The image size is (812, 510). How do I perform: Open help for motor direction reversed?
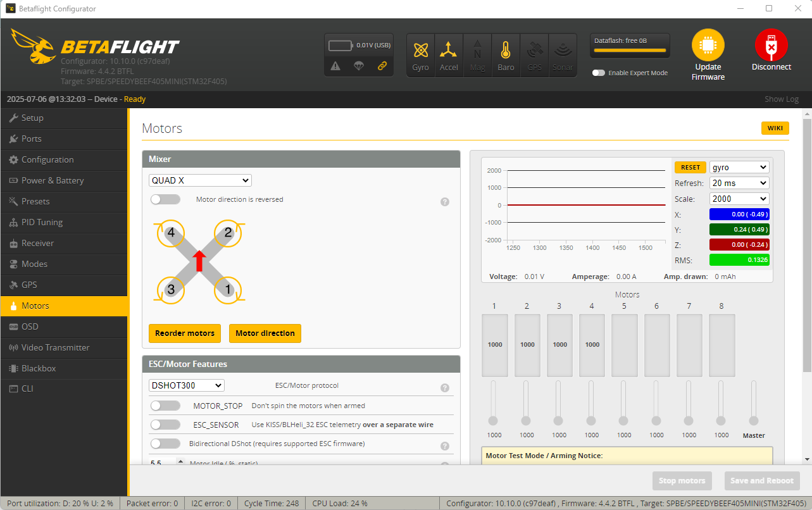click(444, 202)
